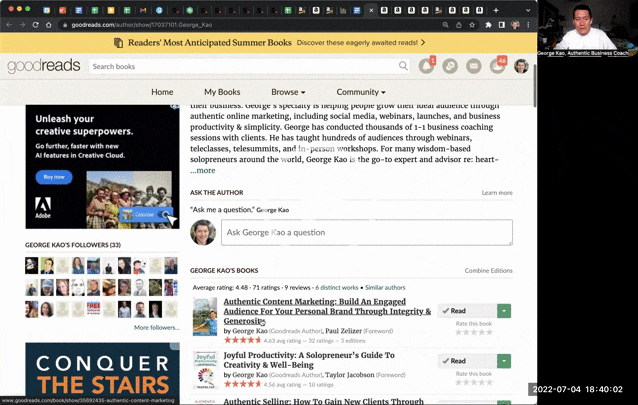This screenshot has height=405, width=638.
Task: Click the red macOS close window button
Action: (11, 9)
